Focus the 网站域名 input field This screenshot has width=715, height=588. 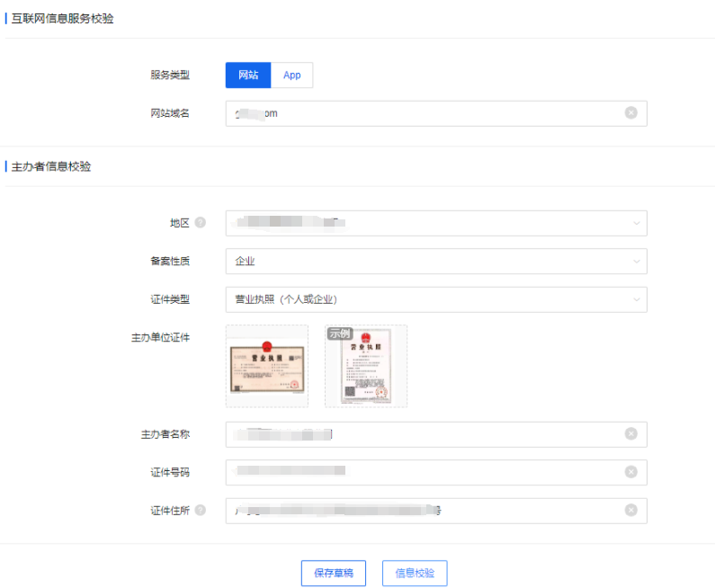[423, 113]
